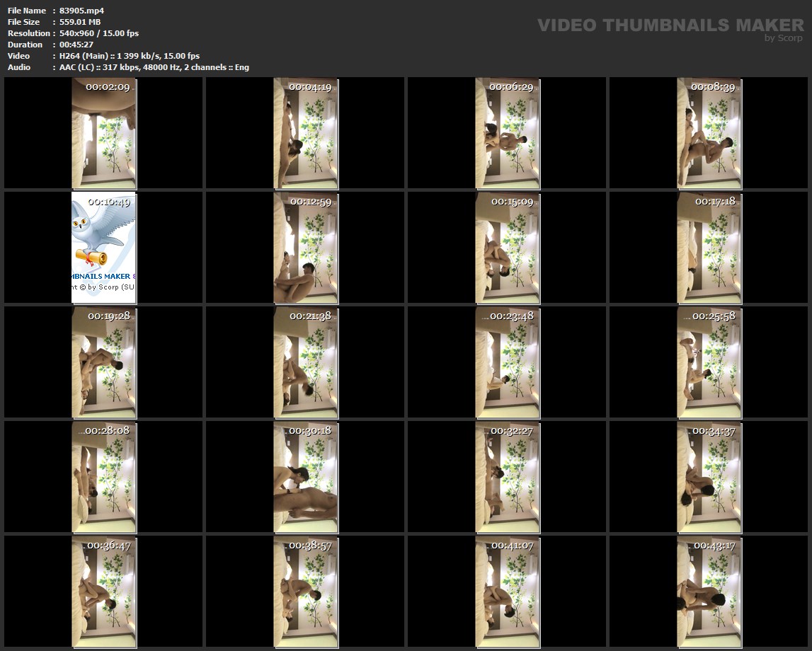This screenshot has height=651, width=812.
Task: Click the 'Duration' label
Action: point(25,45)
